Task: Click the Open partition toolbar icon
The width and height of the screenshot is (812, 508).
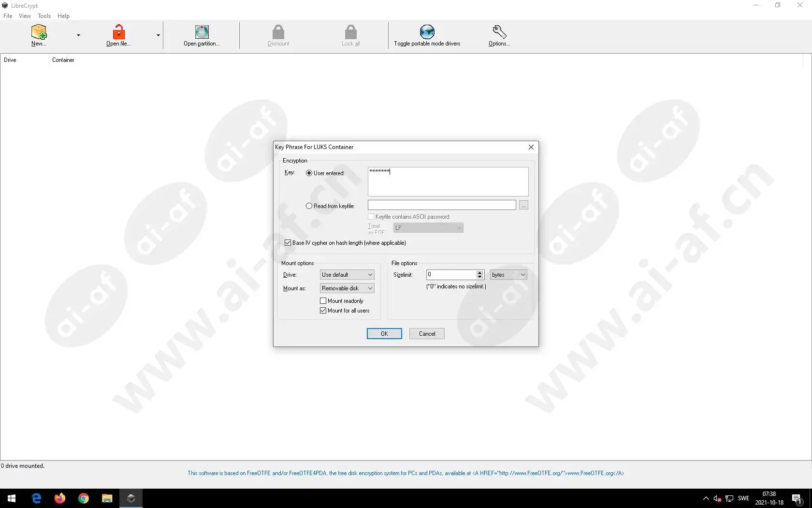Action: tap(202, 32)
